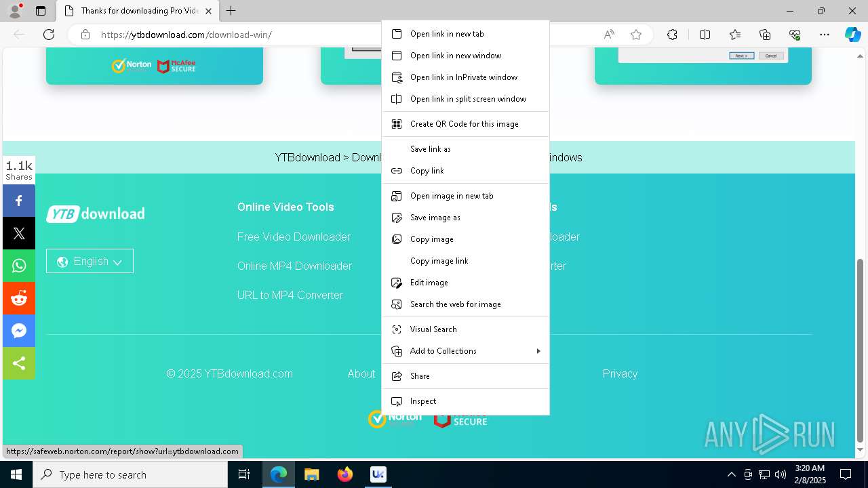Viewport: 868px width, 488px height.
Task: Open Browser essentials heart icon
Action: (795, 35)
